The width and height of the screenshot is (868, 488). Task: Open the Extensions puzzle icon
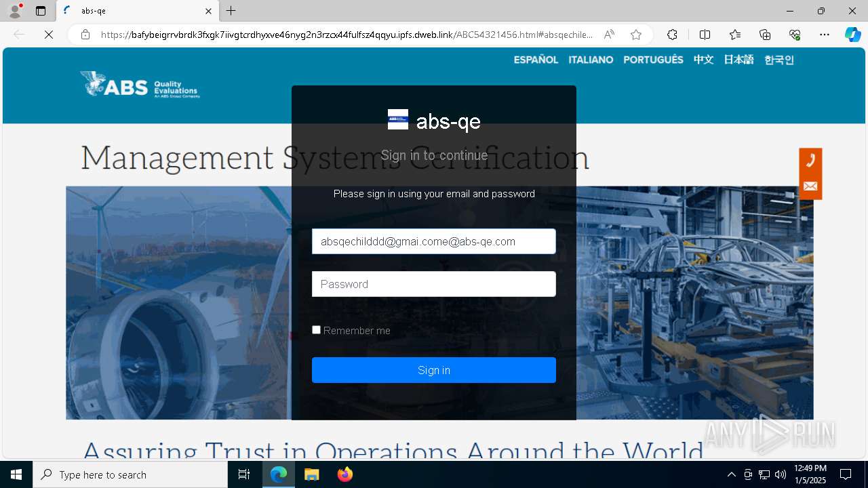[x=672, y=35]
